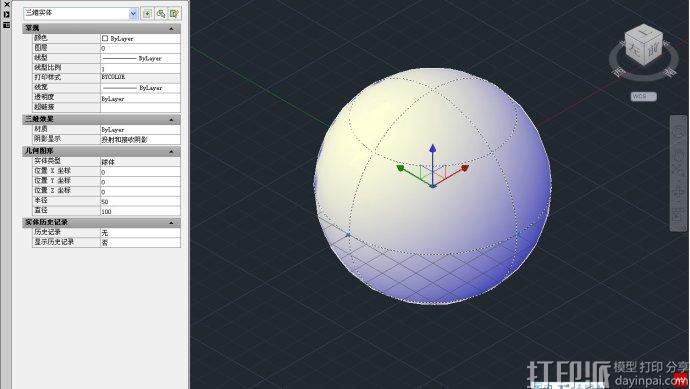Click the blue Z-axis gizmo arrow

tap(433, 148)
